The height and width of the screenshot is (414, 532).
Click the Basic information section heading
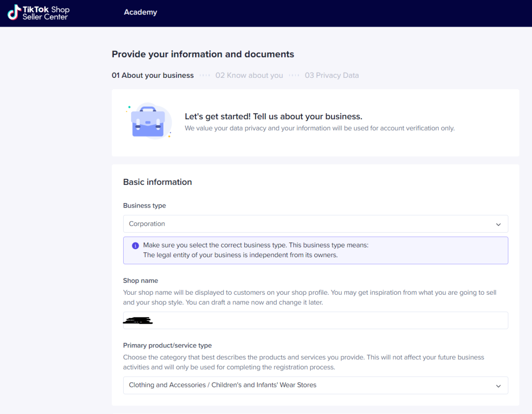(x=158, y=182)
